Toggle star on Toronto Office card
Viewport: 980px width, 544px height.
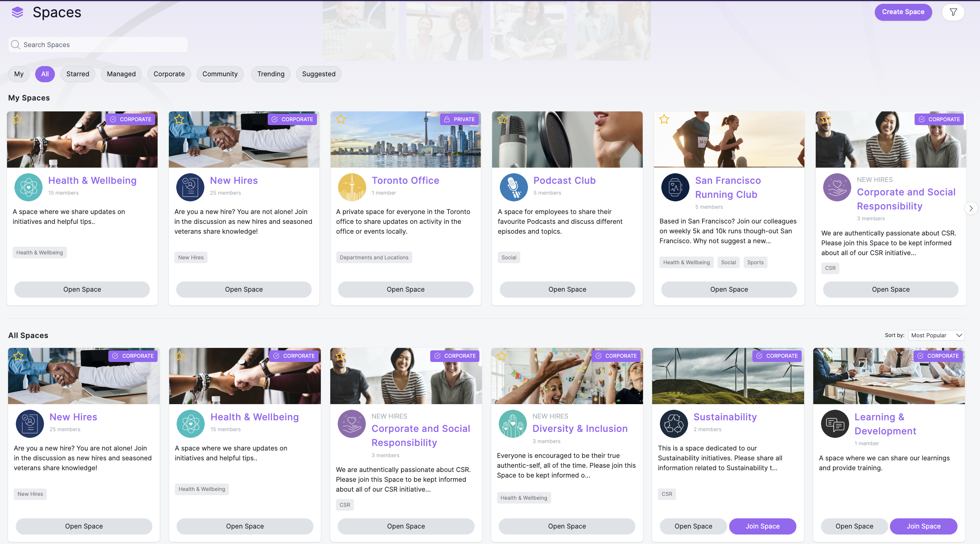tap(341, 119)
